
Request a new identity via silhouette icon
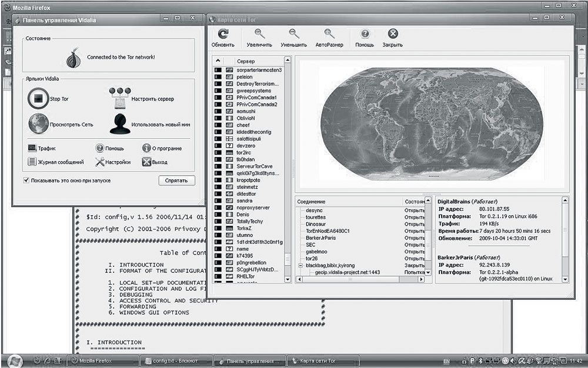coord(119,123)
